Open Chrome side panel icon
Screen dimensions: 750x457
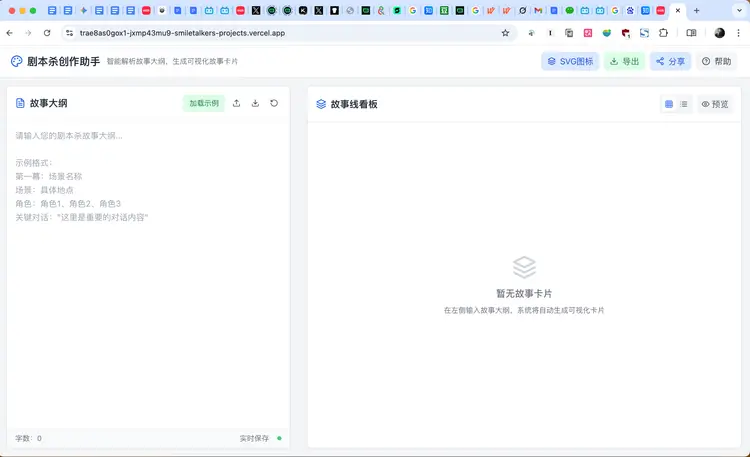coord(691,33)
